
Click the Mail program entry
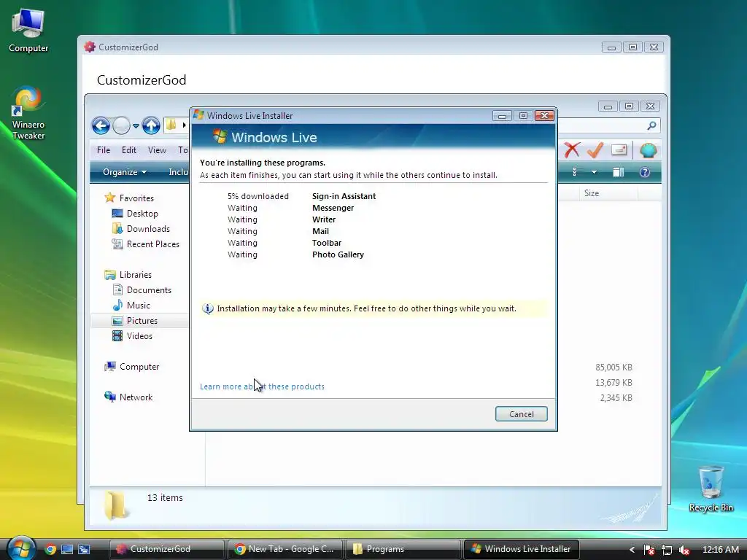[x=321, y=231]
